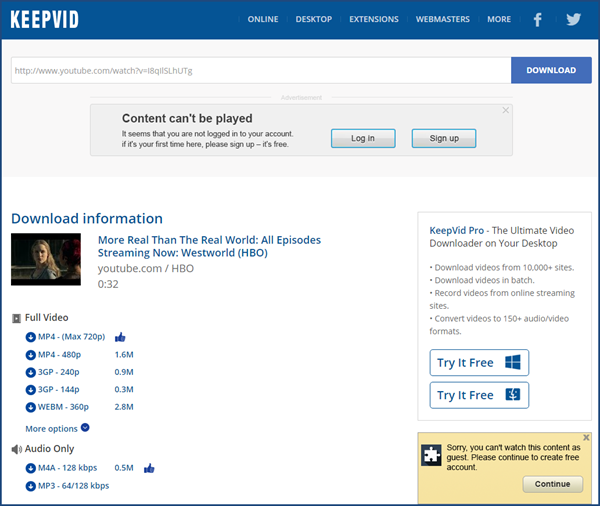Click the 2.8M file size
The width and height of the screenshot is (600, 506).
coord(124,407)
